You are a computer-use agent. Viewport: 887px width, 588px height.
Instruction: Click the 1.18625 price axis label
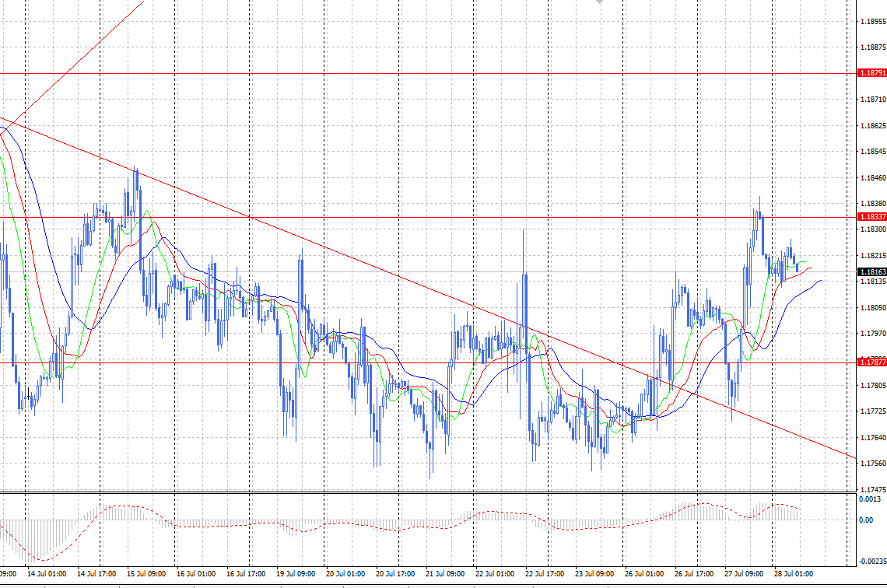coord(873,125)
